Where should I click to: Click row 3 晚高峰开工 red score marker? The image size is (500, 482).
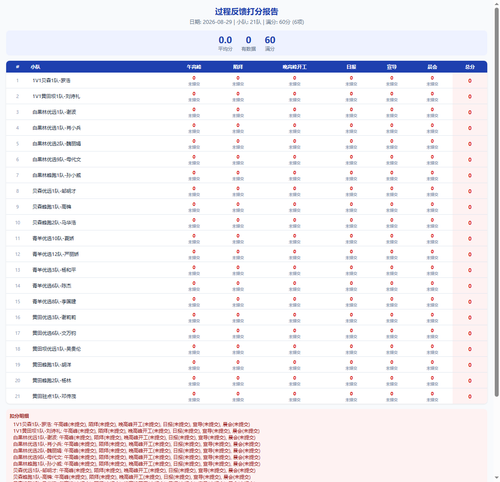pos(294,109)
